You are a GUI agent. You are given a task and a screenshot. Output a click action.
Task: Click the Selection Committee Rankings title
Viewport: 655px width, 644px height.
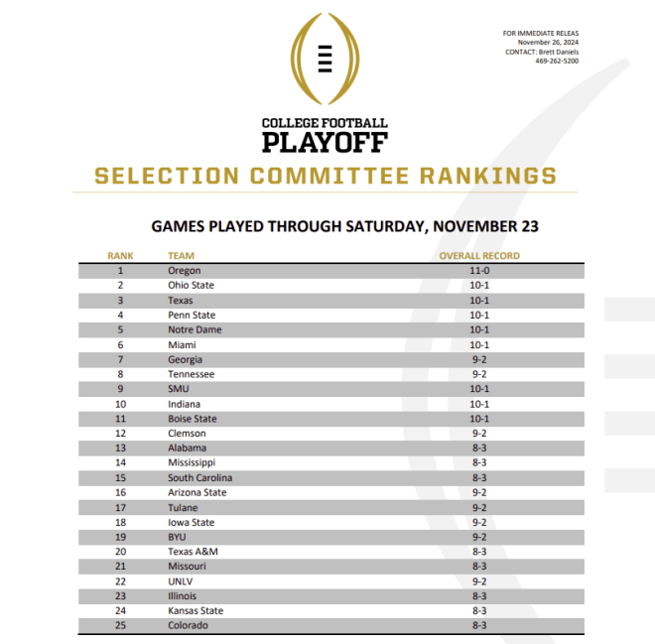pos(326,176)
